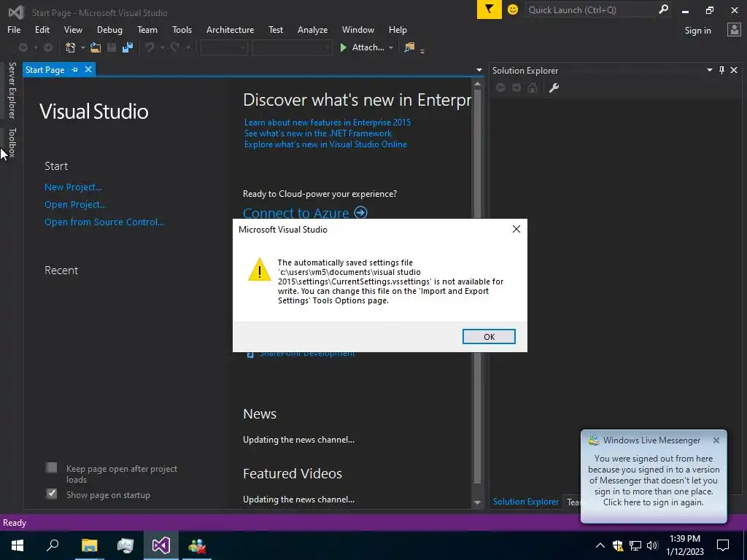Viewport: 747px width, 560px height.
Task: Open the Analyze menu
Action: (x=312, y=29)
